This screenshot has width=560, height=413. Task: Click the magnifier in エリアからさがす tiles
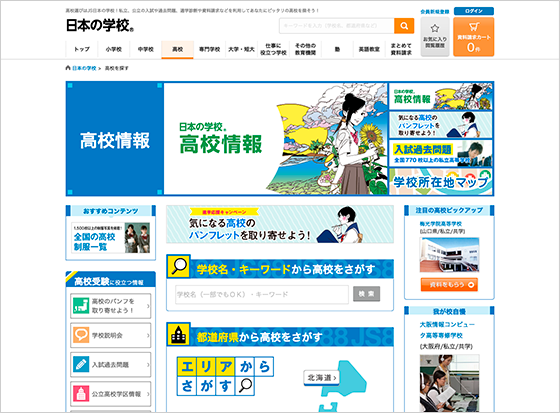click(x=245, y=386)
